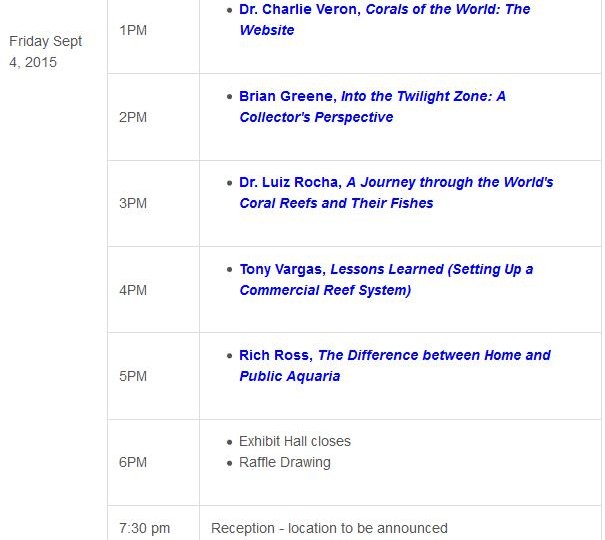Open Dr. Luiz Rocha coral reefs talk link
The width and height of the screenshot is (605, 540).
(x=396, y=192)
